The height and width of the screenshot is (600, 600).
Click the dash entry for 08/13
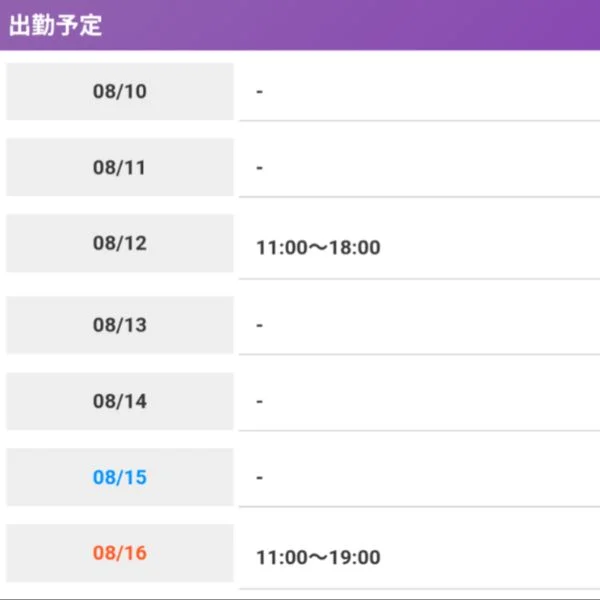tap(259, 325)
